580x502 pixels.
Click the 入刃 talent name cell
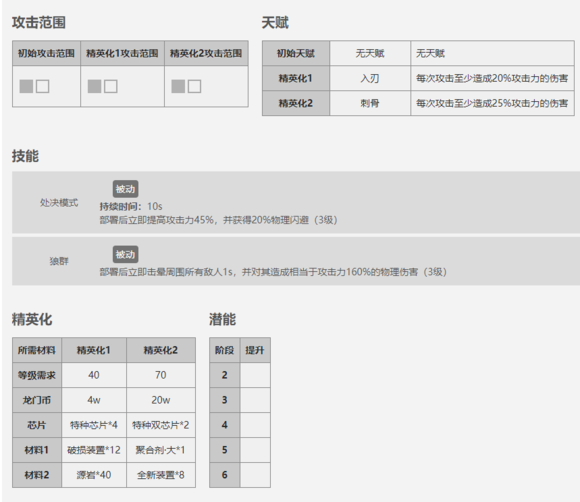tap(370, 78)
